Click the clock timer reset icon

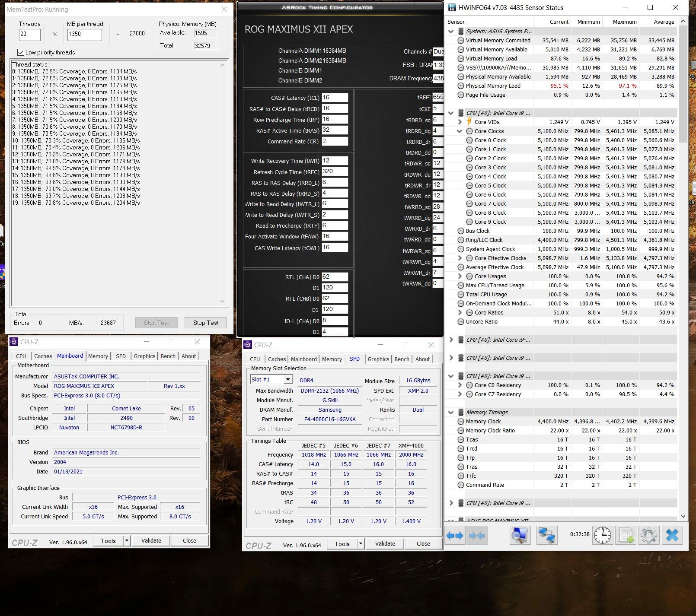602,536
